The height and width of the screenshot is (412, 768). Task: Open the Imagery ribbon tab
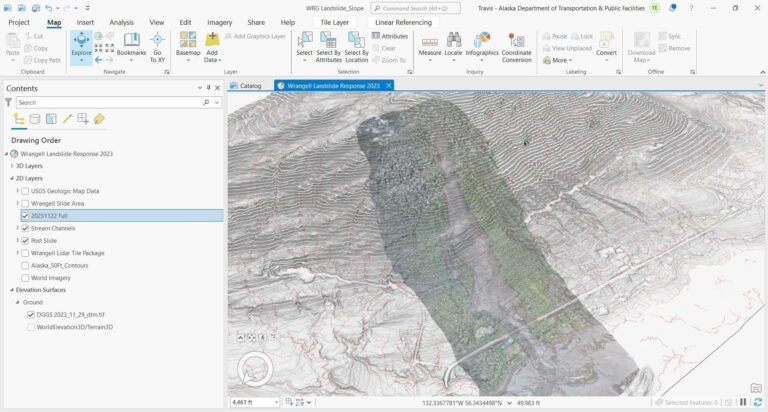[x=219, y=23]
